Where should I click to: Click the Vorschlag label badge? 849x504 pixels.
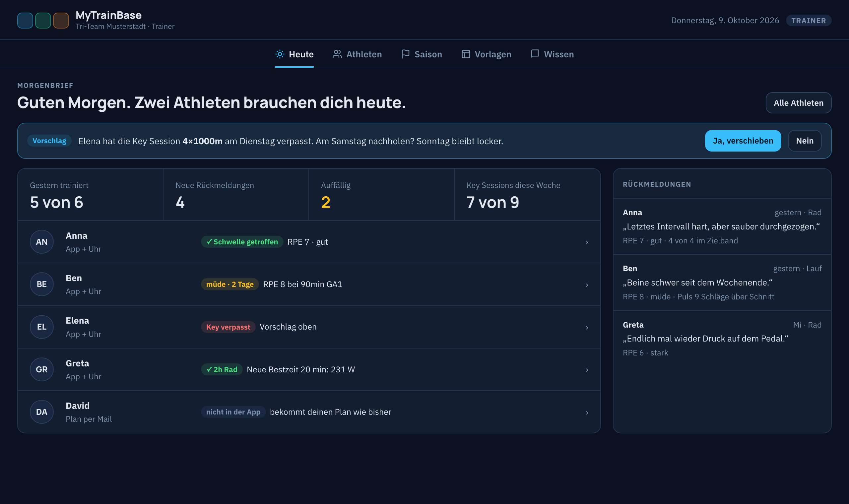click(x=49, y=141)
